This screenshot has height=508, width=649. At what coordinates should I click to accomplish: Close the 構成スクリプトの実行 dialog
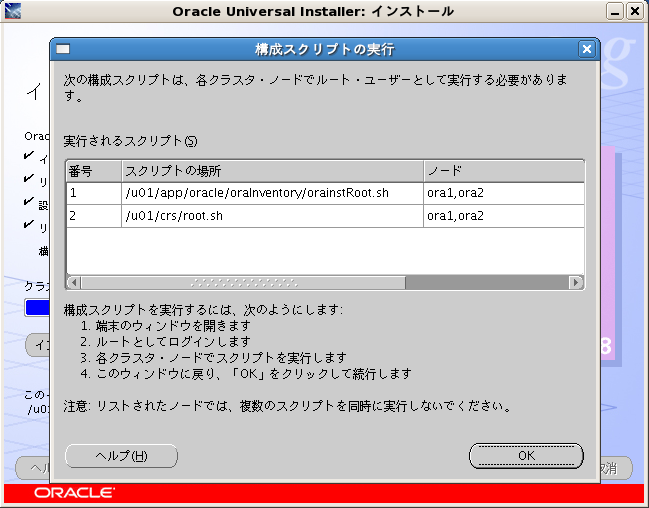pos(587,49)
